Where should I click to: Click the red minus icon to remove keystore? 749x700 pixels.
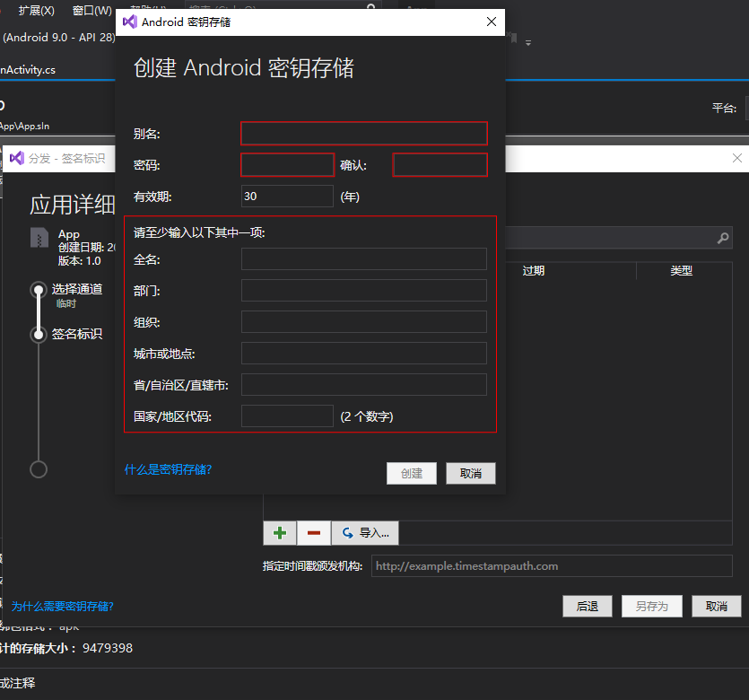pos(314,532)
